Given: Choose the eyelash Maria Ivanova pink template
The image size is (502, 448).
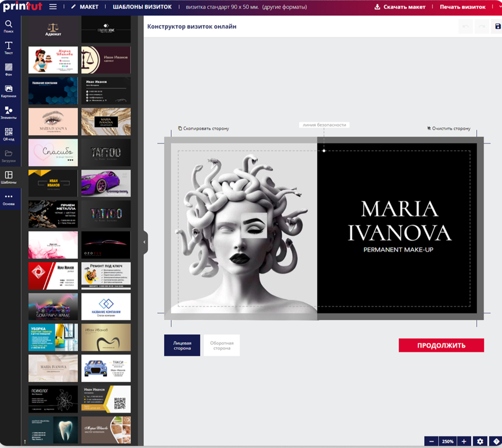Looking at the screenshot, I should [53, 122].
